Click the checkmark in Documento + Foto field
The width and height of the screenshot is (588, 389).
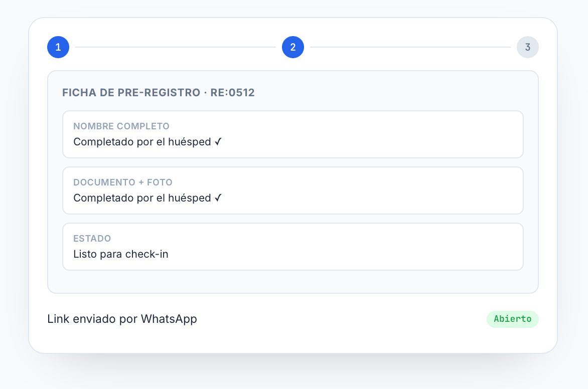tap(218, 198)
